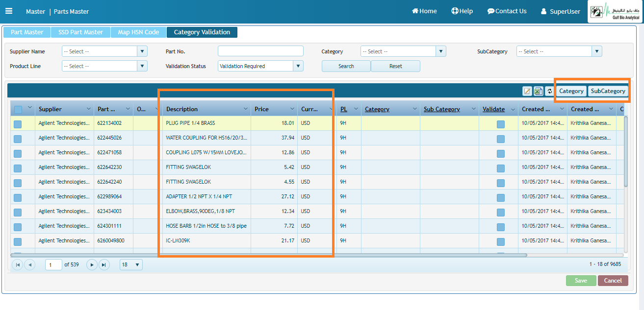Screen dimensions: 644x310
Task: Select row checkbox for part 622642230
Action: tap(18, 168)
